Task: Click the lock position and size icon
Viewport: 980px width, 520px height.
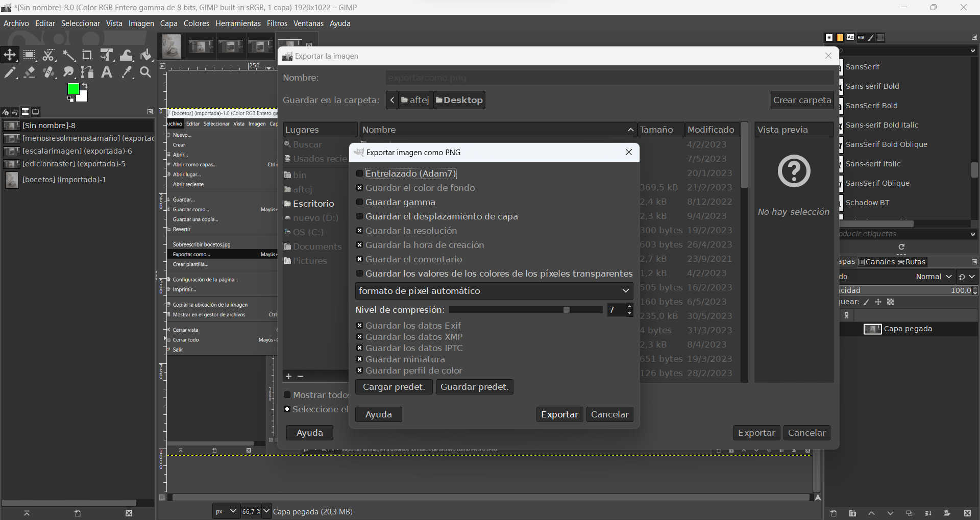Action: tap(878, 302)
